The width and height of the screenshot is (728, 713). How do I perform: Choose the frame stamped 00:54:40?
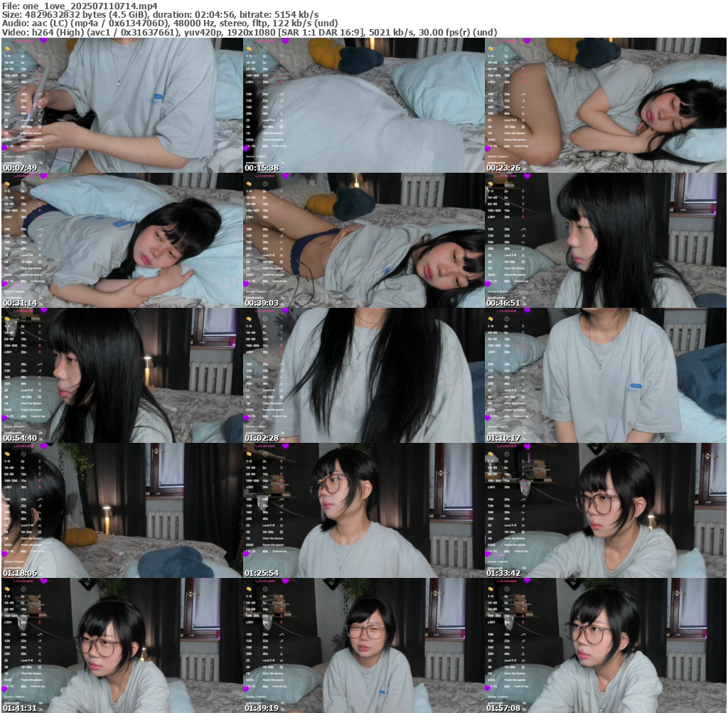pyautogui.click(x=122, y=375)
